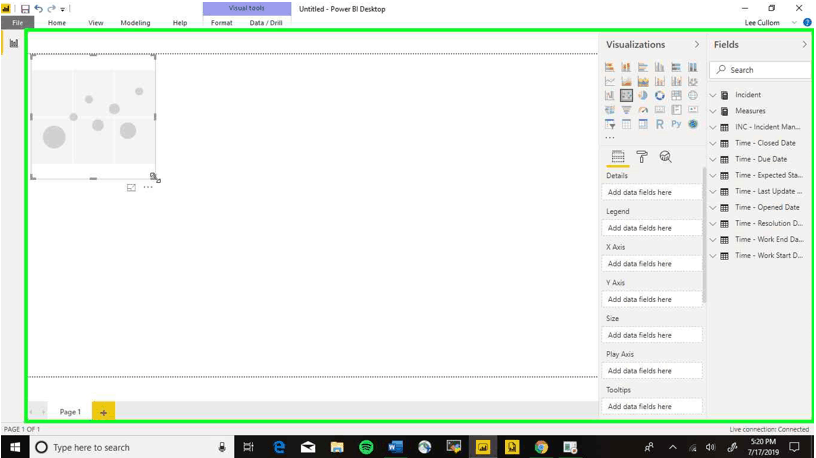Expand the Measures field group
Image resolution: width=816 pixels, height=458 pixels.
(713, 111)
